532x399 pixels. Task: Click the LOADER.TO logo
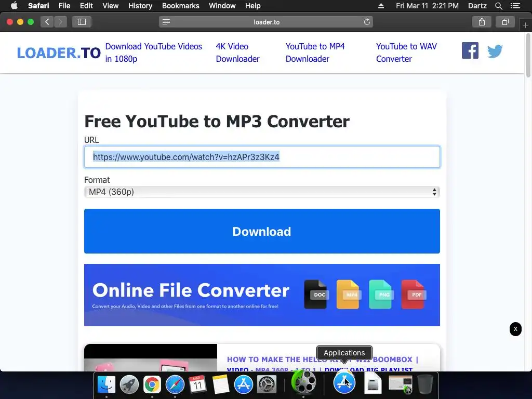[x=59, y=53]
